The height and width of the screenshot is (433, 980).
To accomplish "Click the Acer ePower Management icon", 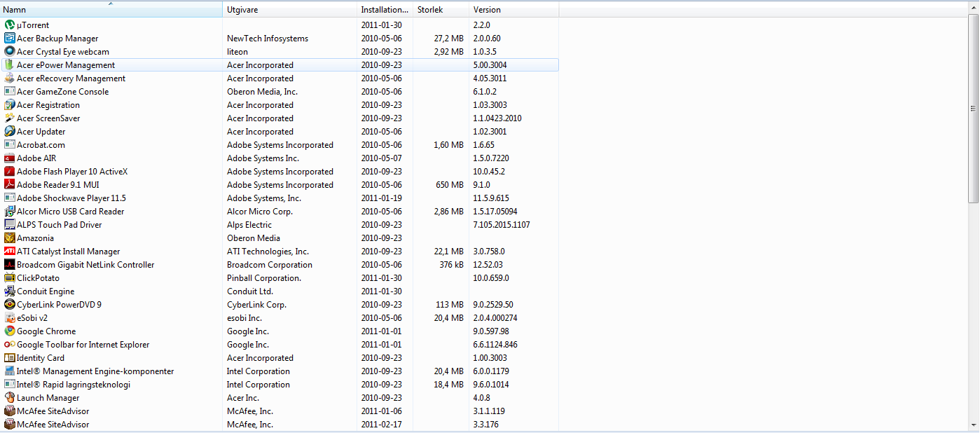I will click(10, 65).
